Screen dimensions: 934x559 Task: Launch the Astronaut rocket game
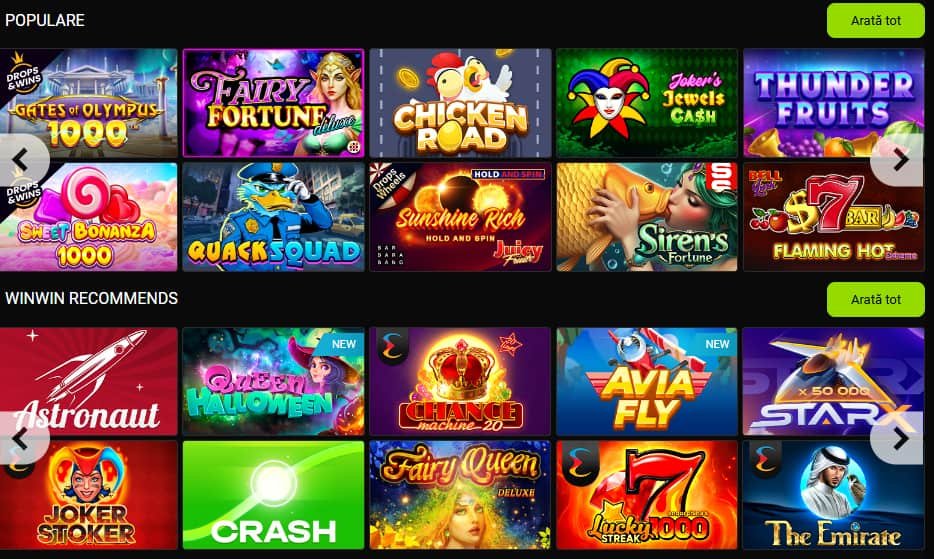click(89, 381)
